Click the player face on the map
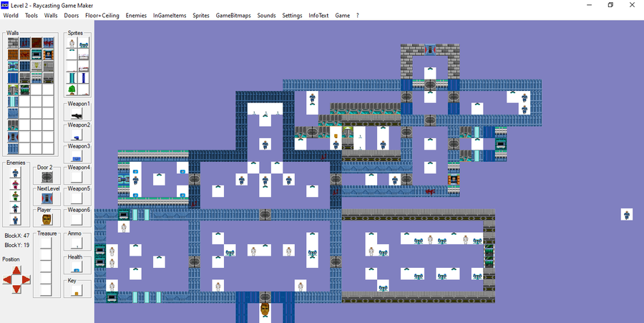Image resolution: width=644 pixels, height=323 pixels. pyautogui.click(x=265, y=309)
